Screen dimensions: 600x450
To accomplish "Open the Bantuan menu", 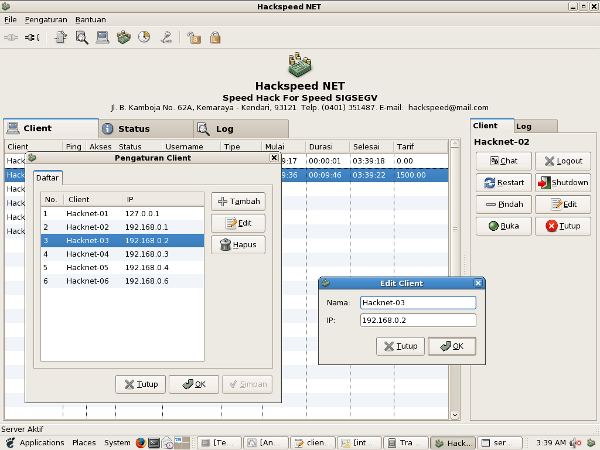I will [x=91, y=20].
